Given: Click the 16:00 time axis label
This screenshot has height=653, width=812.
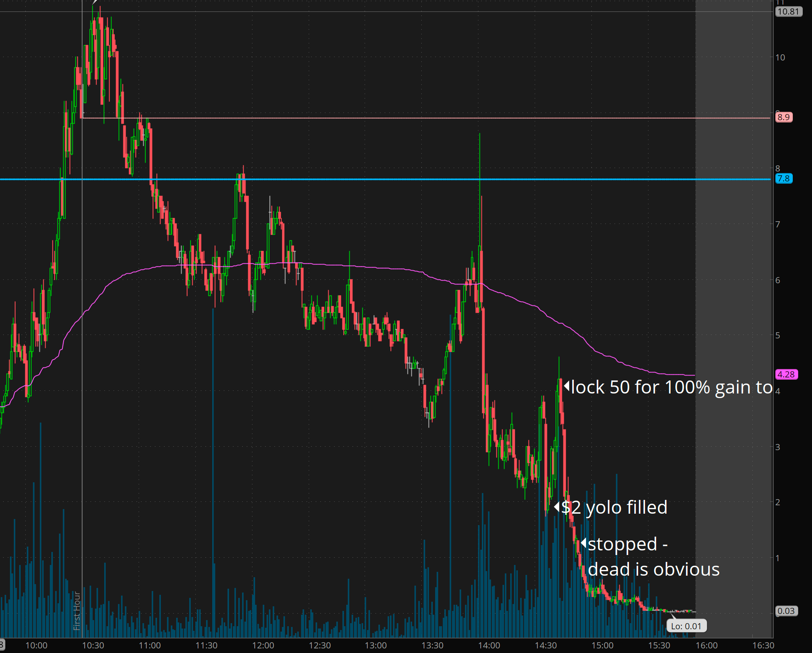Looking at the screenshot, I should coord(706,645).
